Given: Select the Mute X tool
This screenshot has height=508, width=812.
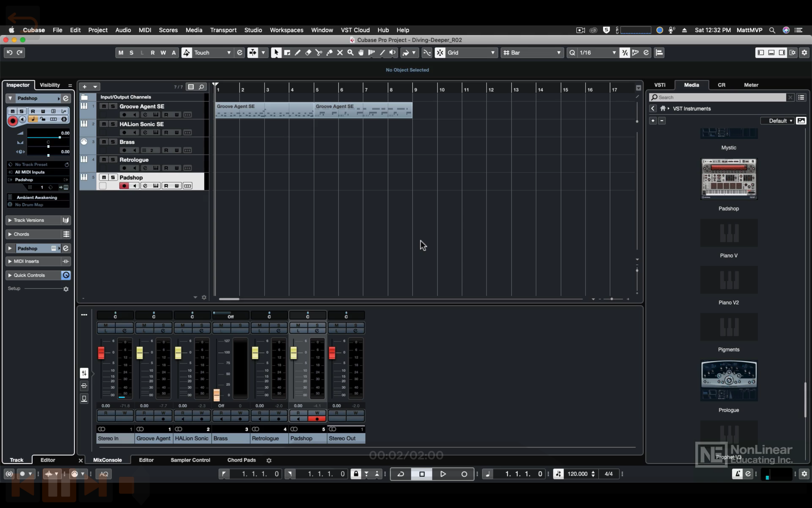Looking at the screenshot, I should click(x=340, y=53).
